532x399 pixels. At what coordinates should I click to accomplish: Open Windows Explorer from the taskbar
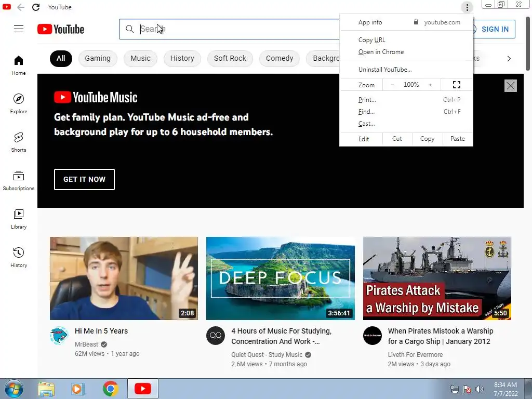(x=46, y=389)
